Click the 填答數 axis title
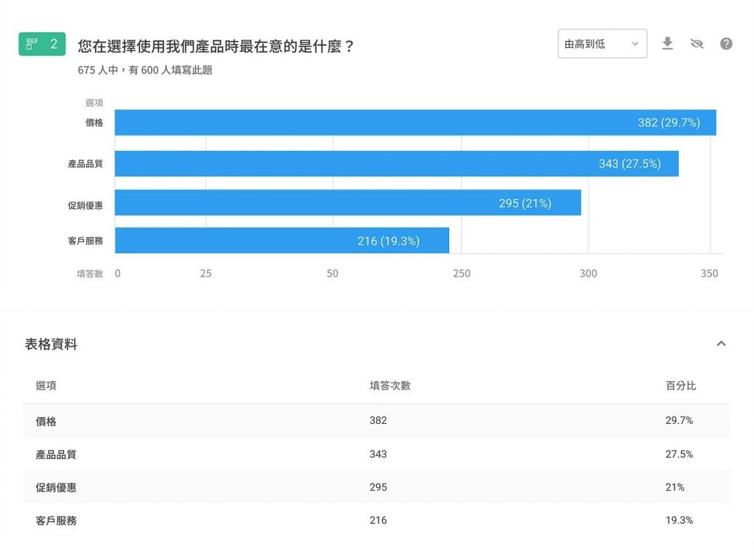754x560 pixels. pyautogui.click(x=90, y=274)
